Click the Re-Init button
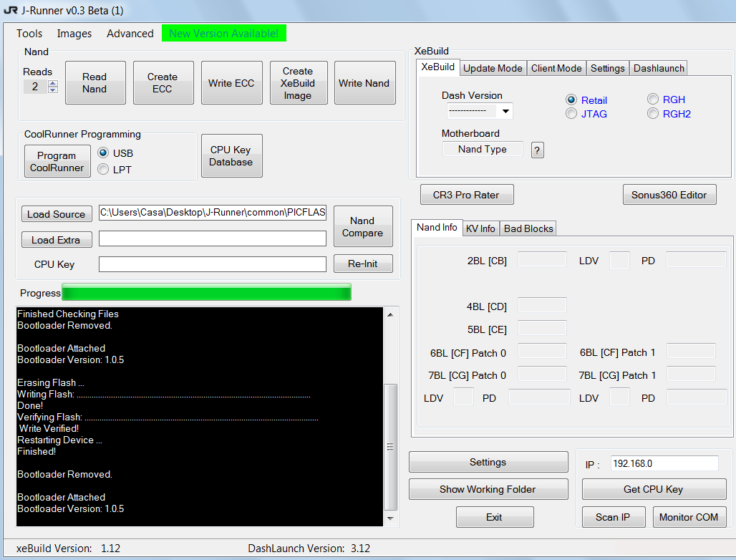 [x=363, y=264]
